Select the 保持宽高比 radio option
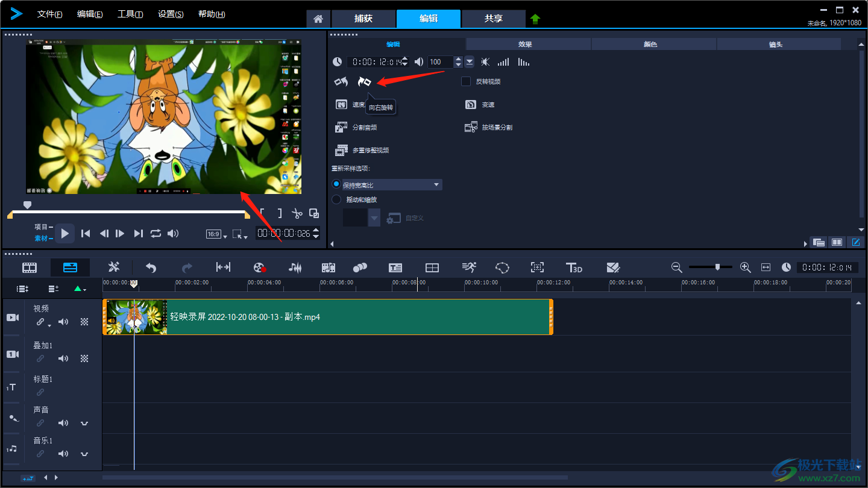This screenshot has width=868, height=488. (336, 184)
